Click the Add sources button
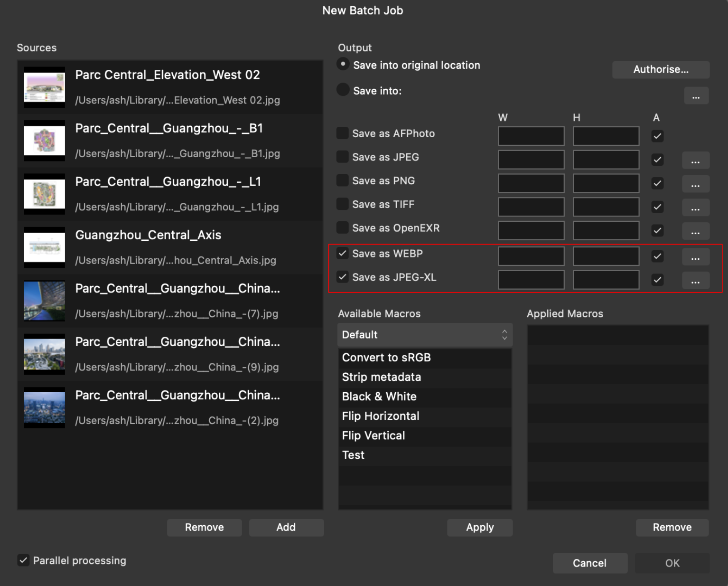 point(286,527)
